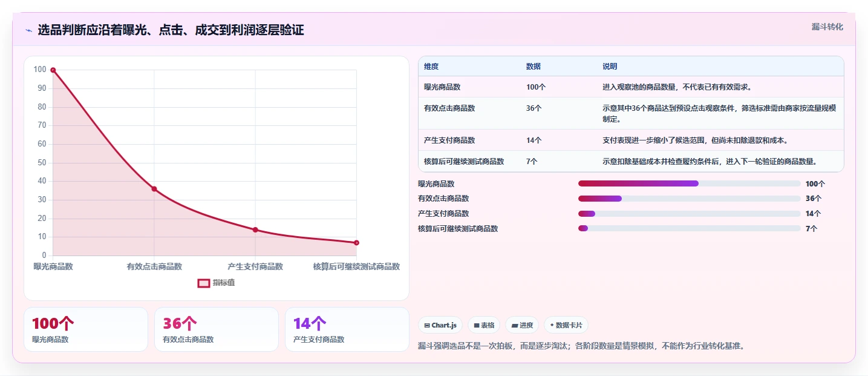Viewport: 868px width, 376px height.
Task: Select the table cell 曝光商品数
Action: click(442, 87)
